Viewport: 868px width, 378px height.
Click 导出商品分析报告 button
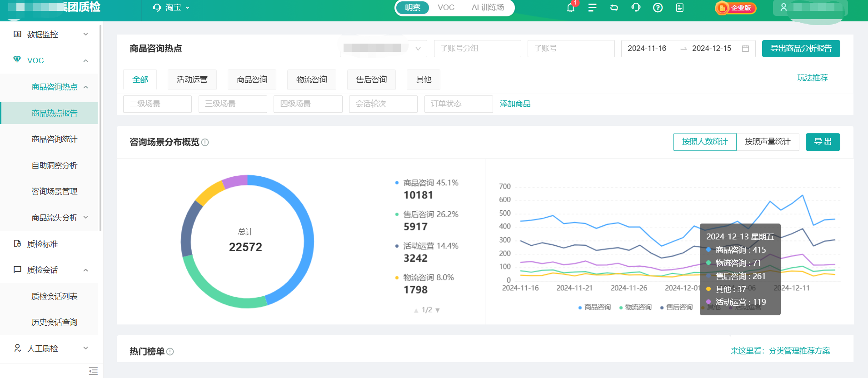pyautogui.click(x=801, y=49)
